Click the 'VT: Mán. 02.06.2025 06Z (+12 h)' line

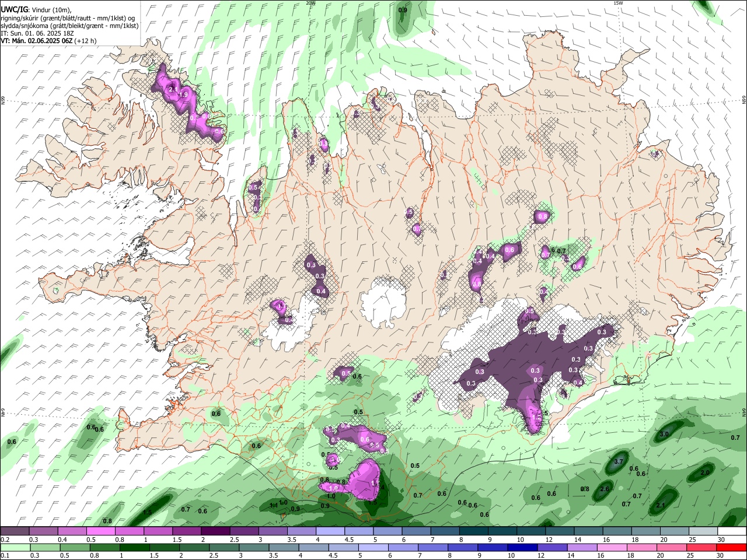pyautogui.click(x=48, y=41)
